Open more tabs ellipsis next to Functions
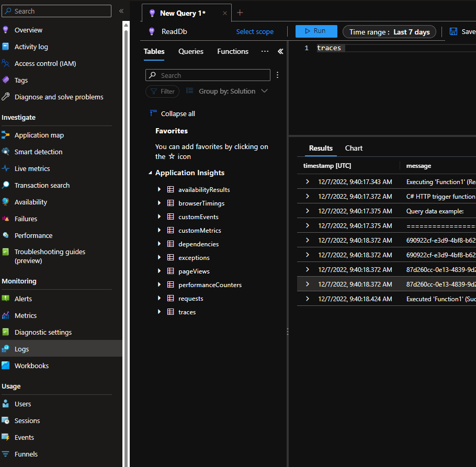Screen dimensions: 476x467 click(x=265, y=51)
